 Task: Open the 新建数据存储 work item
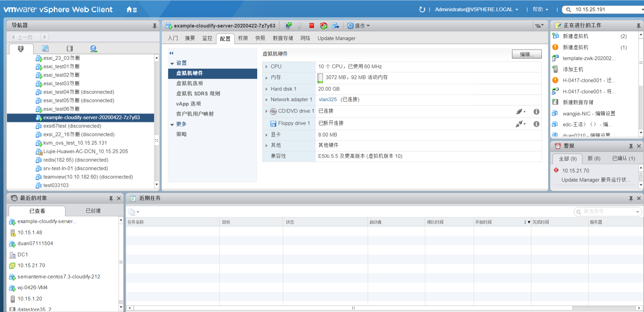578,102
